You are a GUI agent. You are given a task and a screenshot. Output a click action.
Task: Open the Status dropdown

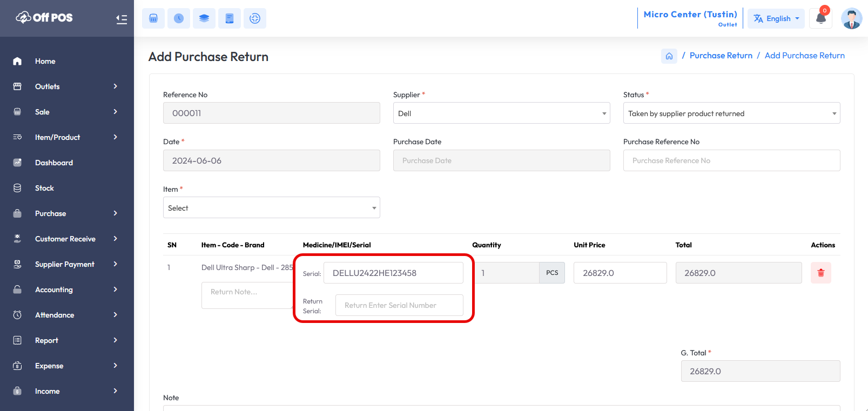(731, 113)
